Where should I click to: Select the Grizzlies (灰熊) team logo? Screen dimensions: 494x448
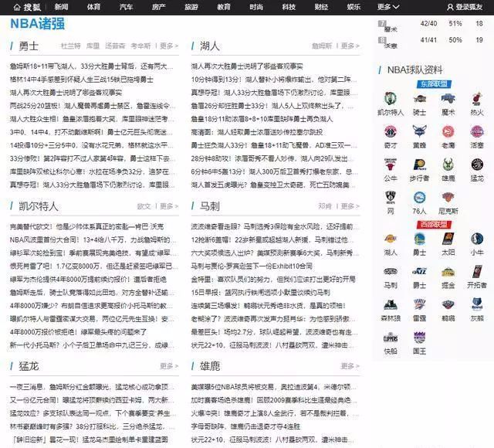click(477, 304)
